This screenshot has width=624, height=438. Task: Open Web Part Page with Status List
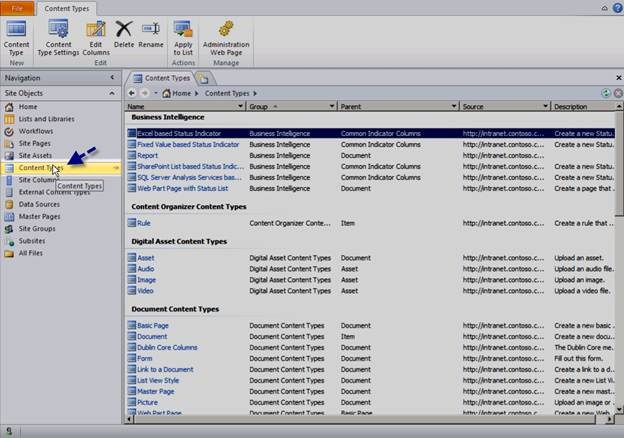(182, 189)
